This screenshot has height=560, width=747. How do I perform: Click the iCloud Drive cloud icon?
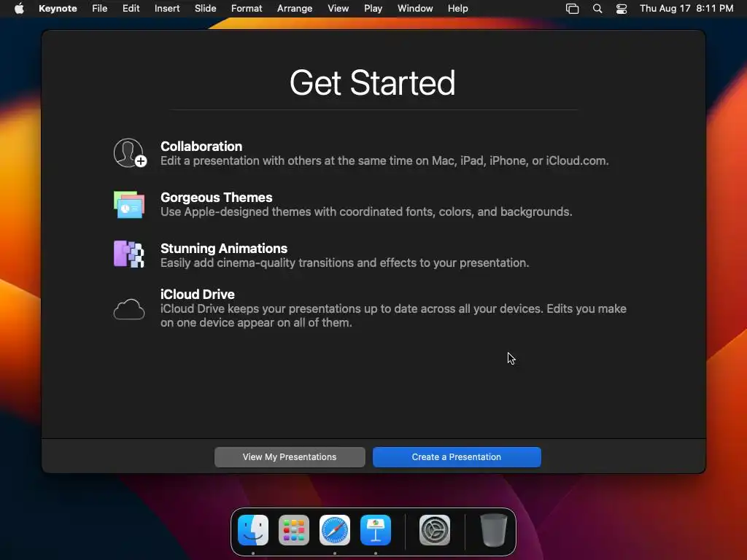pyautogui.click(x=129, y=309)
